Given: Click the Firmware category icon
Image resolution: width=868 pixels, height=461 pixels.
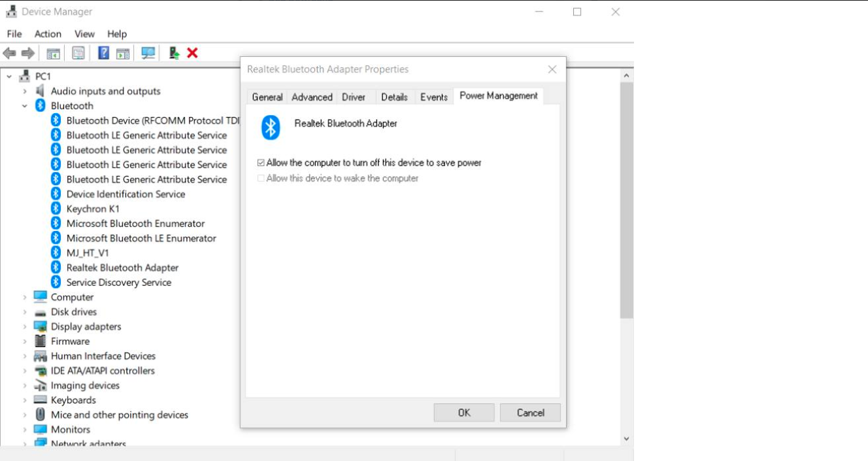Looking at the screenshot, I should (40, 341).
